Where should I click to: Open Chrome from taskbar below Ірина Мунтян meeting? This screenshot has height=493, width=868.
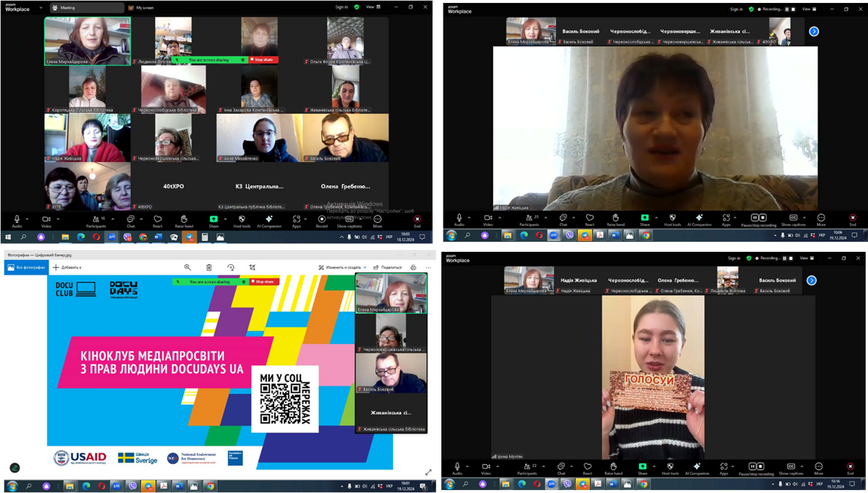(644, 484)
